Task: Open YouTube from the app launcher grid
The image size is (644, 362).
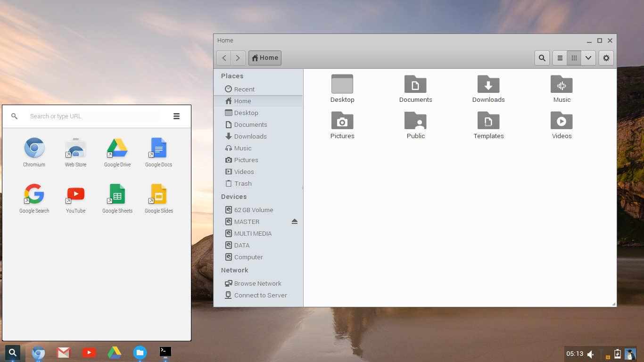Action: (x=76, y=198)
